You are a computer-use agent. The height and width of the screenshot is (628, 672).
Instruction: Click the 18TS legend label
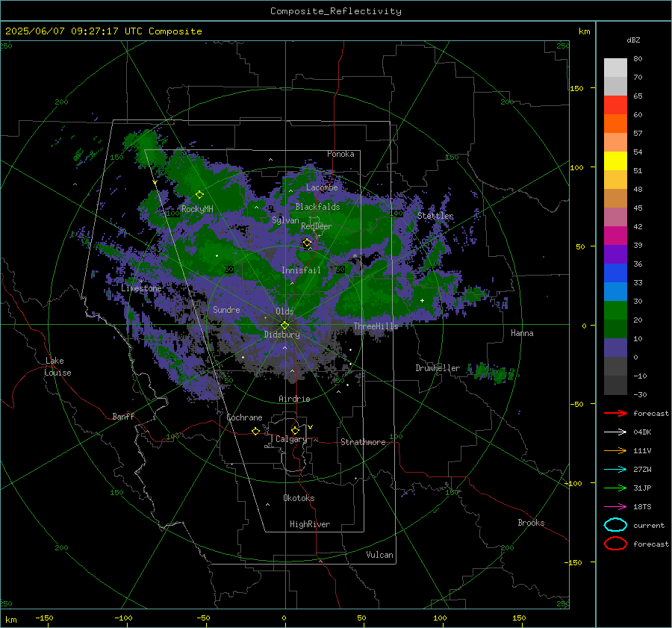(642, 507)
